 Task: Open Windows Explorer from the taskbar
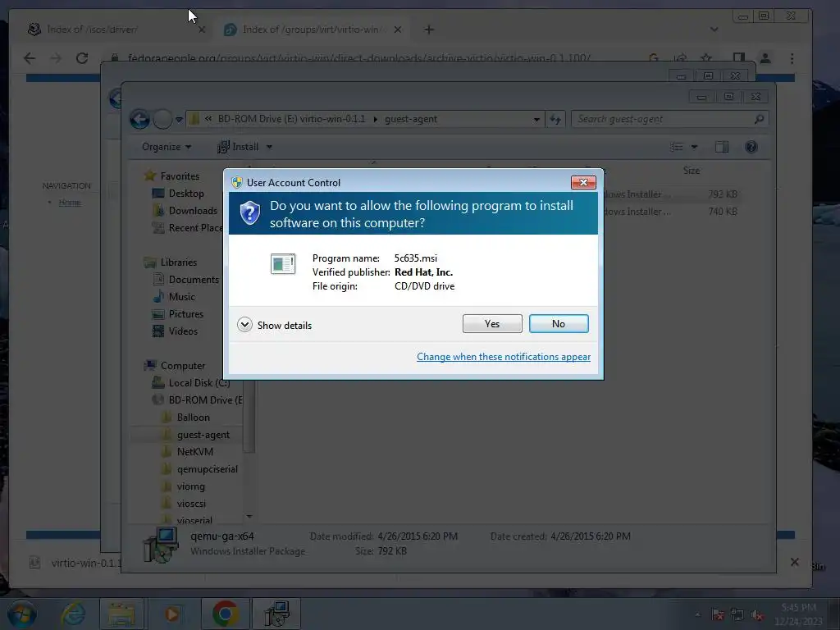point(121,614)
